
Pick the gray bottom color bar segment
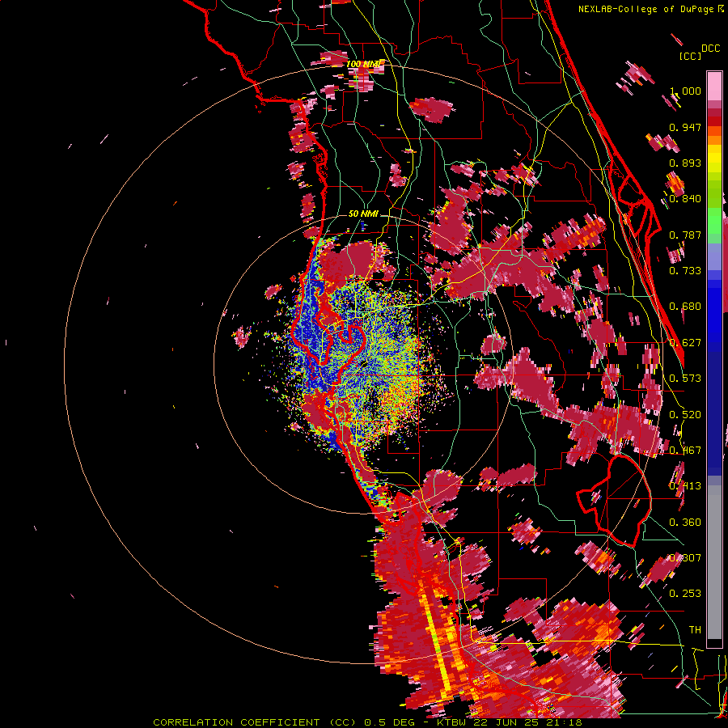coord(714,562)
